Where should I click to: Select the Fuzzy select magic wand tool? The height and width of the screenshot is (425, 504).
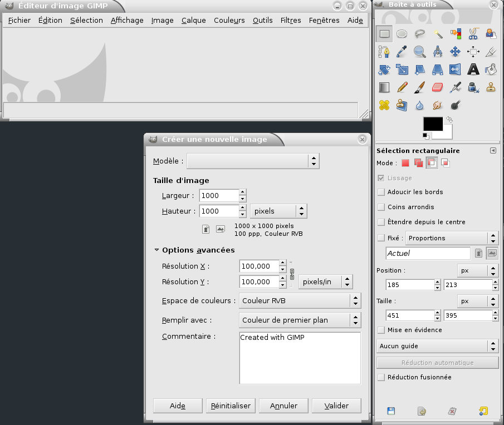pyautogui.click(x=437, y=34)
